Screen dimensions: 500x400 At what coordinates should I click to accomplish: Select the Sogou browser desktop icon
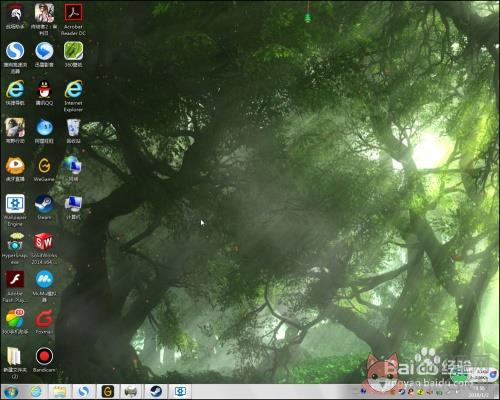click(15, 57)
